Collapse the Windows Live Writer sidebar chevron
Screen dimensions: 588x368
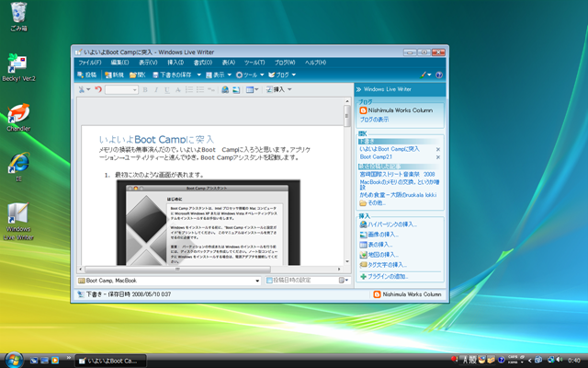pos(358,89)
